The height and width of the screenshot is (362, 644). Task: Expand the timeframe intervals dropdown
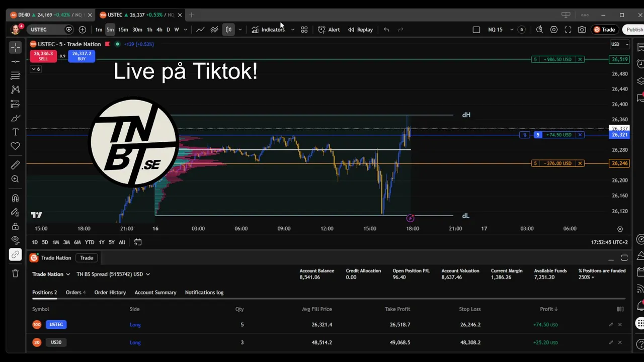tap(186, 30)
